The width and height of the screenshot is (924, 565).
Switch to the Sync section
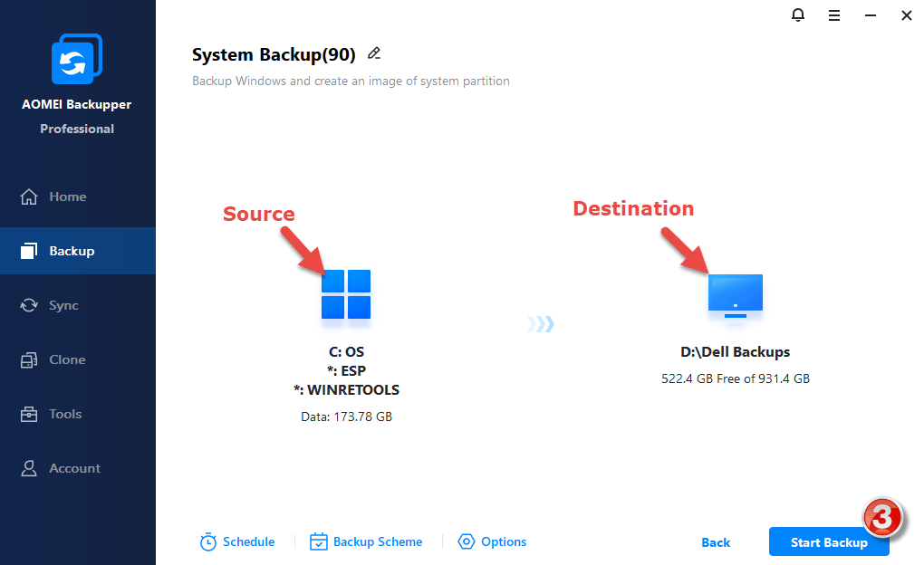coord(63,305)
